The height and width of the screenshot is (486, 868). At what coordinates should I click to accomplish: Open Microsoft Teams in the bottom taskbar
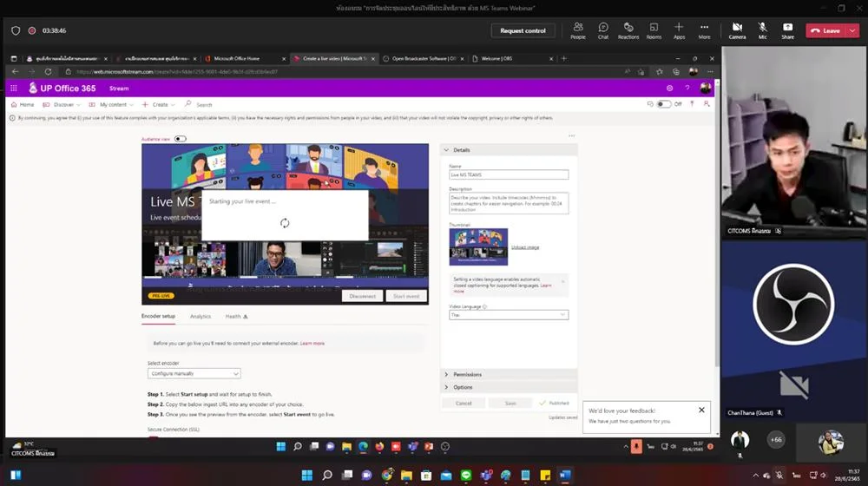tap(486, 475)
